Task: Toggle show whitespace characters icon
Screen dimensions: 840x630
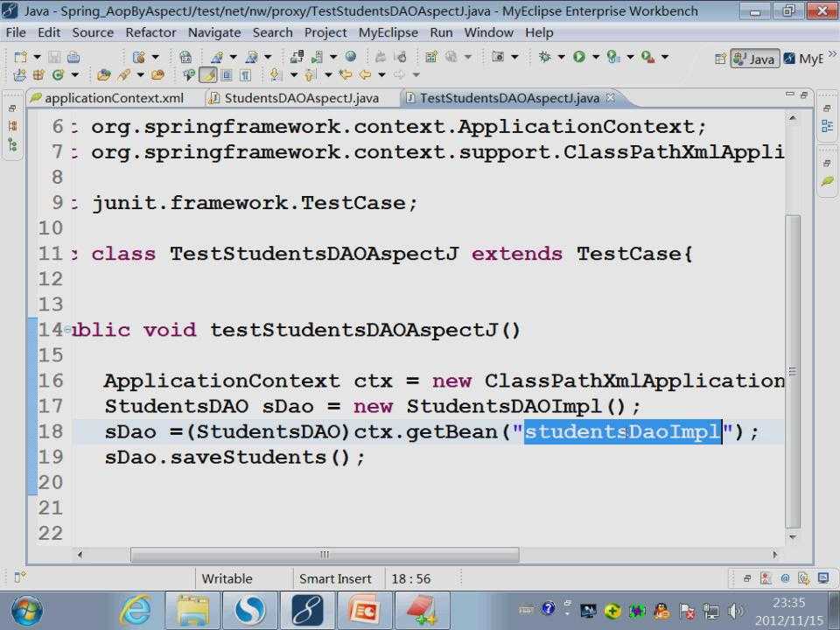Action: 245,75
